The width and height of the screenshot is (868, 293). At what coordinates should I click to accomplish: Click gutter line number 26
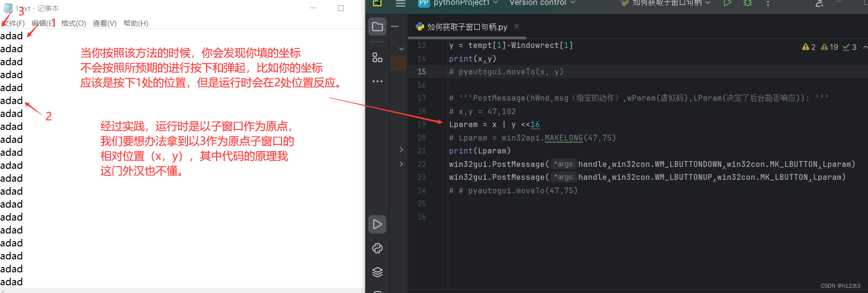click(x=421, y=217)
